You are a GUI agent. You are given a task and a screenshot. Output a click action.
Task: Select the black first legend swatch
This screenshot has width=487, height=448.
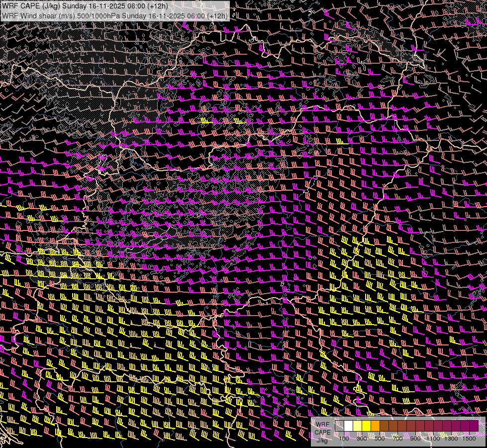tap(339, 426)
